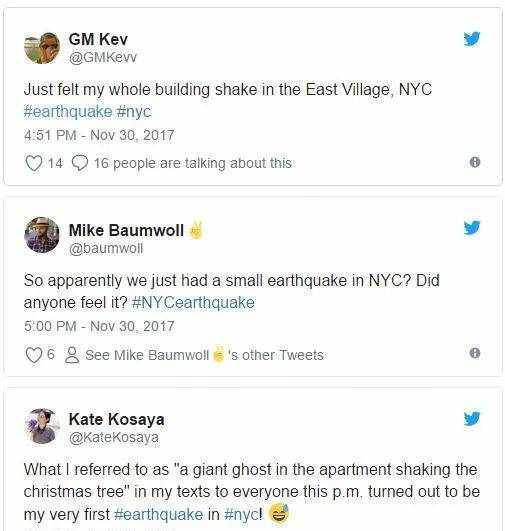505x531 pixels.
Task: Open the info icon on Mike Baumwoll's tweet
Action: tap(475, 353)
